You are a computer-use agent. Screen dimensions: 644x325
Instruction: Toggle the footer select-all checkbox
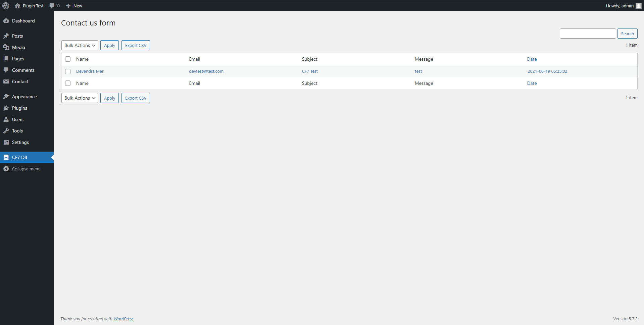coord(68,83)
